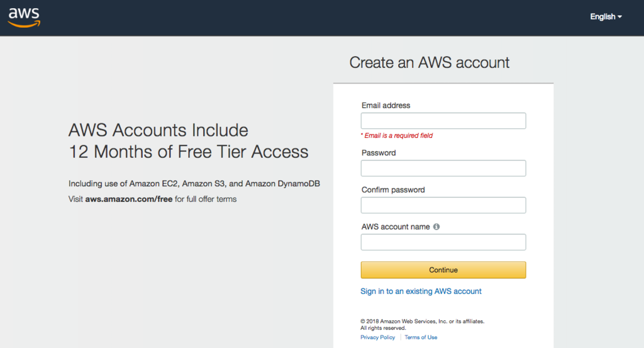
Task: View the Terms of Use page
Action: click(x=421, y=337)
